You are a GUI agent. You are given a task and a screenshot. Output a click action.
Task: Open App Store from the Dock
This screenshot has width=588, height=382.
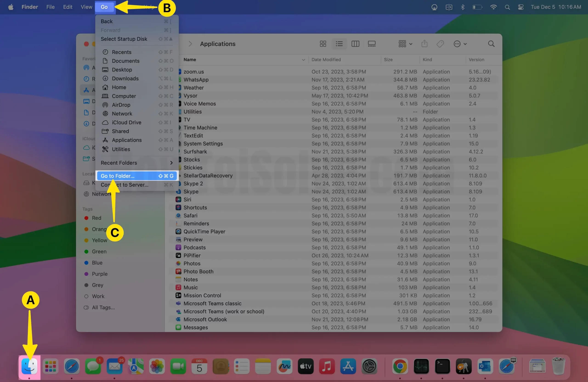[348, 366]
